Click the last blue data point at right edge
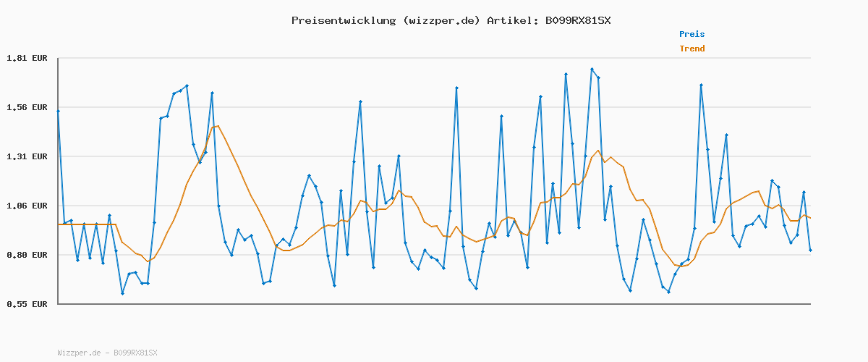 pos(810,250)
